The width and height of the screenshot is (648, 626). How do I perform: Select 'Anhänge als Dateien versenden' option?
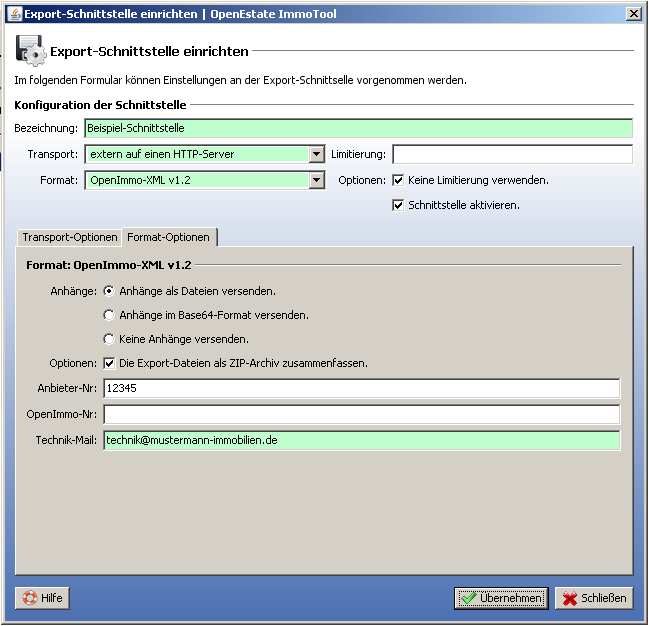tap(109, 291)
